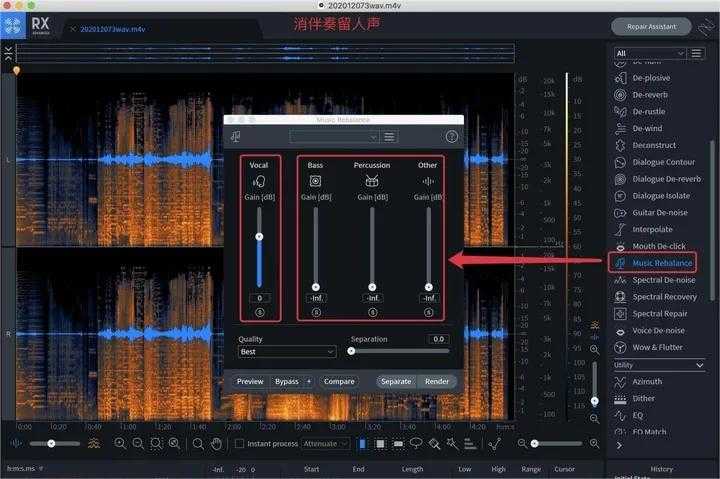The image size is (720, 479).
Task: Toggle the L channel selector
Action: [8, 160]
